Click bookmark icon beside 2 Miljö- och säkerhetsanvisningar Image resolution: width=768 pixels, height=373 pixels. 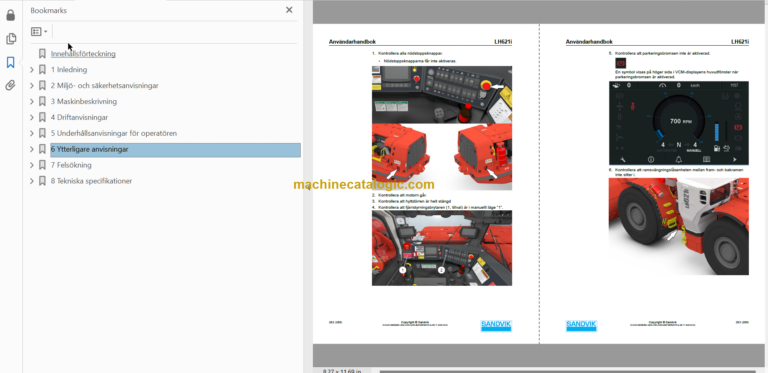(42, 86)
